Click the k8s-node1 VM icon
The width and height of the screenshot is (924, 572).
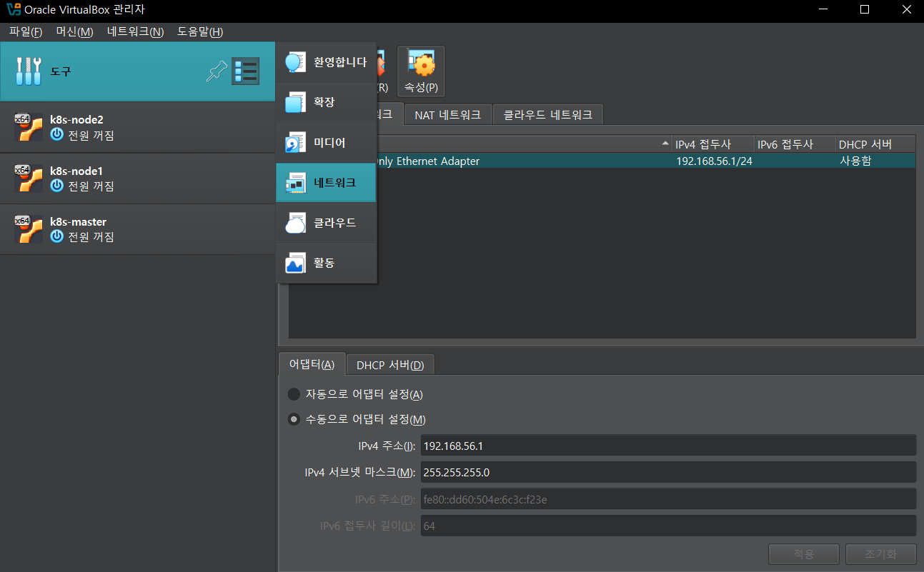coord(29,179)
